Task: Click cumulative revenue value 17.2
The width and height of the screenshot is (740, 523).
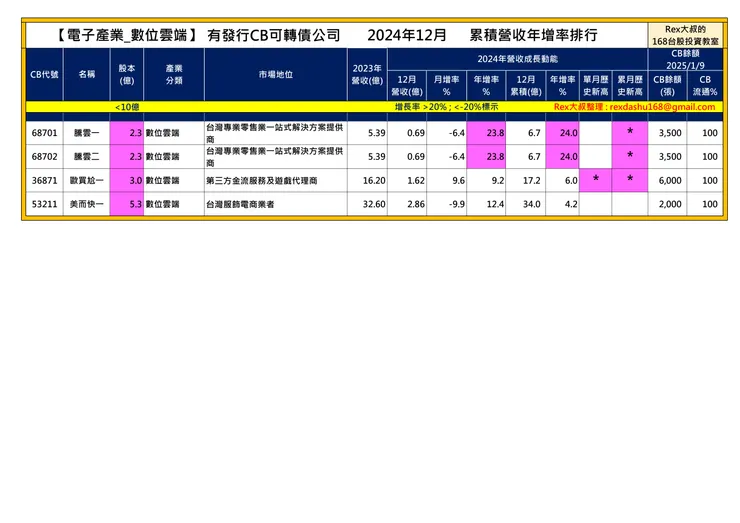Action: (532, 180)
